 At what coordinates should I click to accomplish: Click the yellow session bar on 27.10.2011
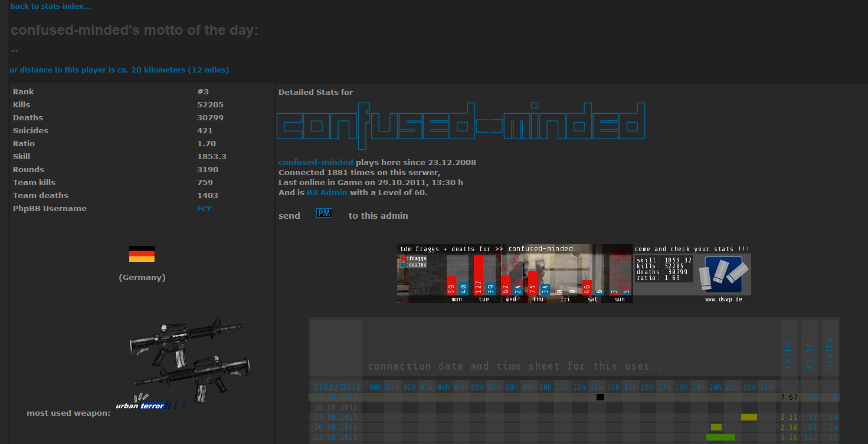749,417
